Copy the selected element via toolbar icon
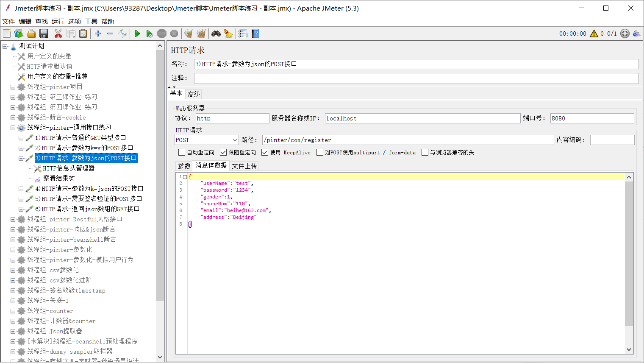 coord(71,34)
